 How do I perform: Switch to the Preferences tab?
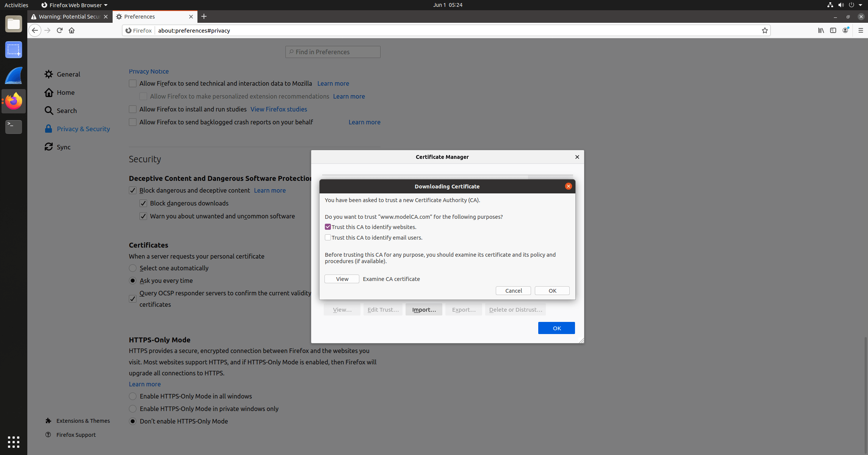tap(155, 17)
